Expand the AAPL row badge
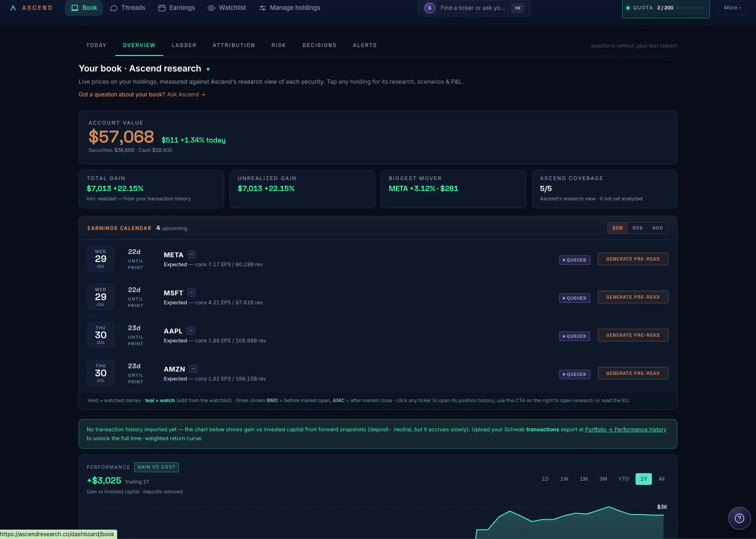 [x=191, y=331]
